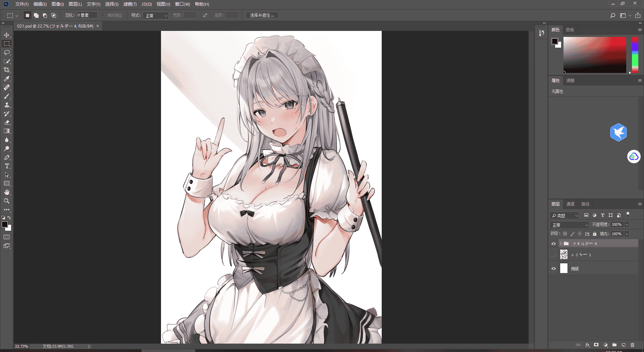Viewport: 644px width, 352px height.
Task: Select the Rectangle shape tool
Action: pyautogui.click(x=7, y=183)
